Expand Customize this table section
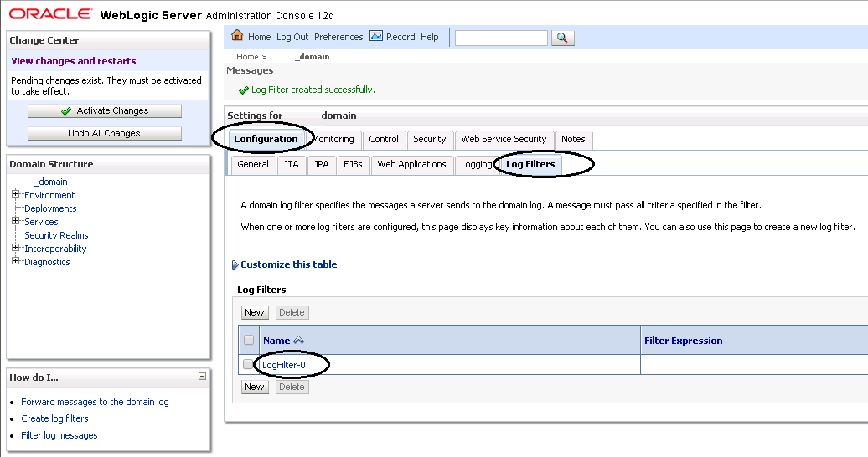The image size is (868, 457). 235,265
